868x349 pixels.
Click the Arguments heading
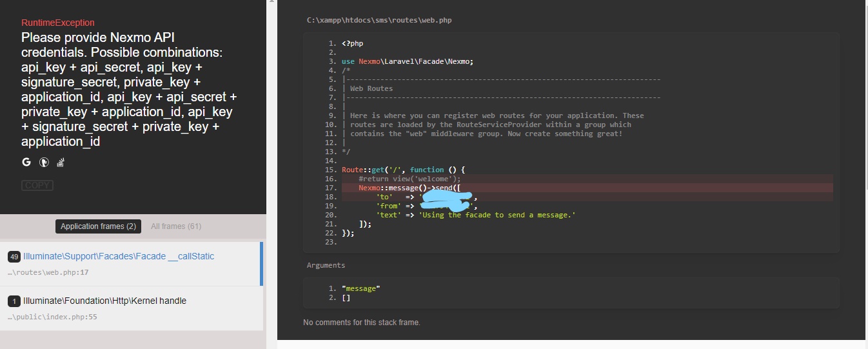326,265
